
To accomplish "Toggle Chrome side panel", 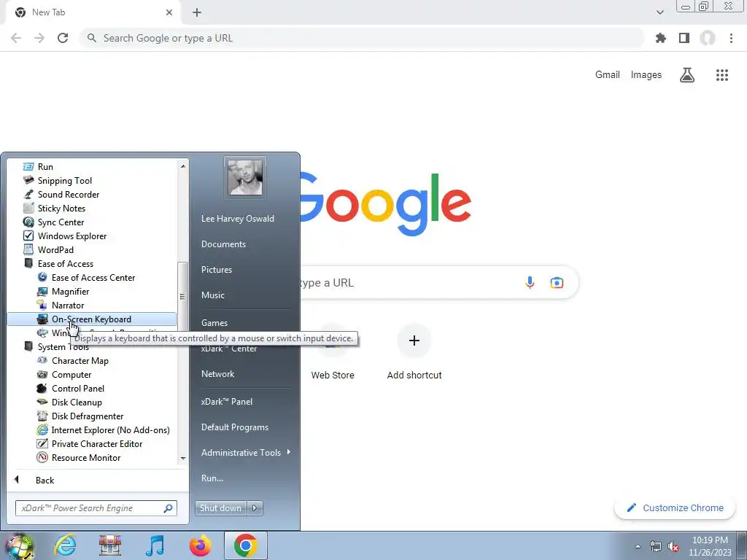I will click(684, 38).
